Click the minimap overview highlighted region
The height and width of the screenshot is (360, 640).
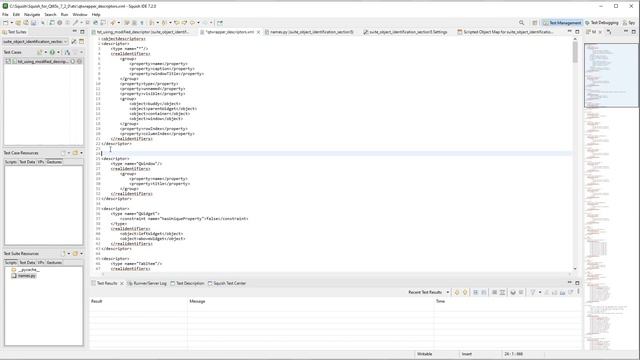[611, 75]
